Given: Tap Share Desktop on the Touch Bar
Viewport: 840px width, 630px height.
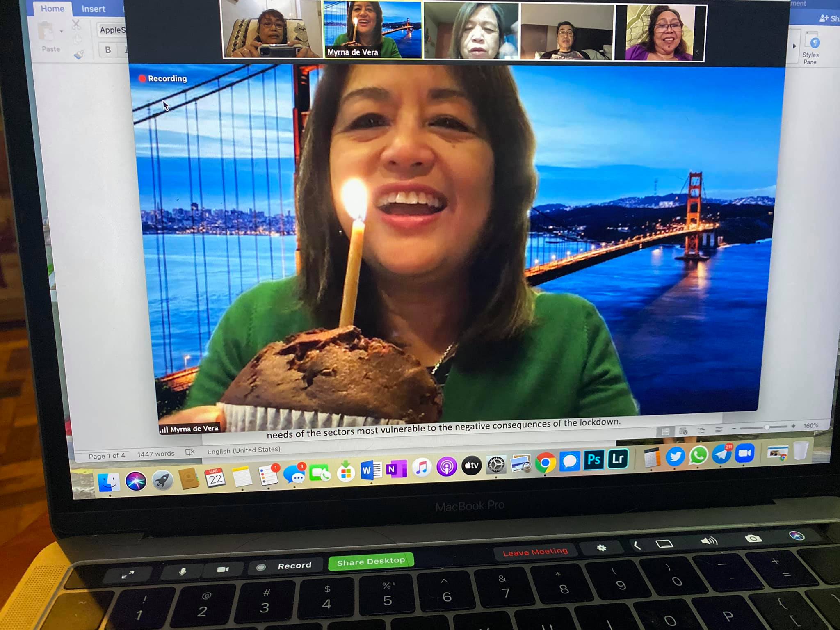Looking at the screenshot, I should tap(371, 561).
